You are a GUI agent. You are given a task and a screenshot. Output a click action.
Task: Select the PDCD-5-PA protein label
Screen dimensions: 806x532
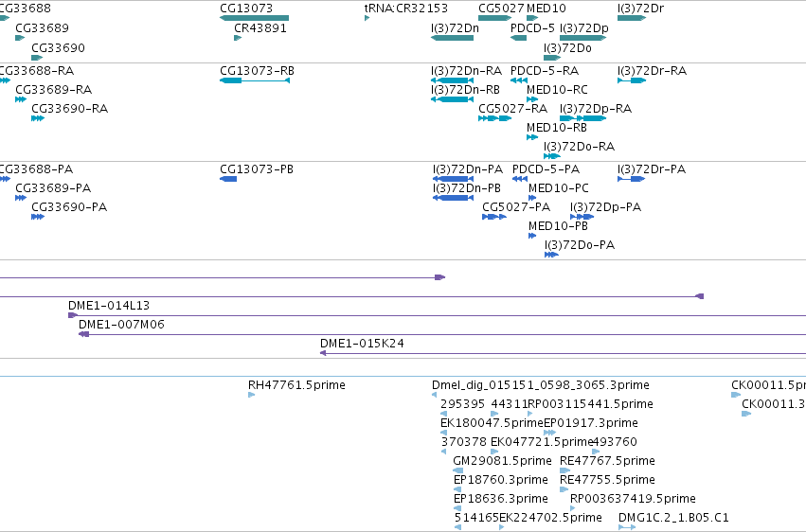(546, 168)
